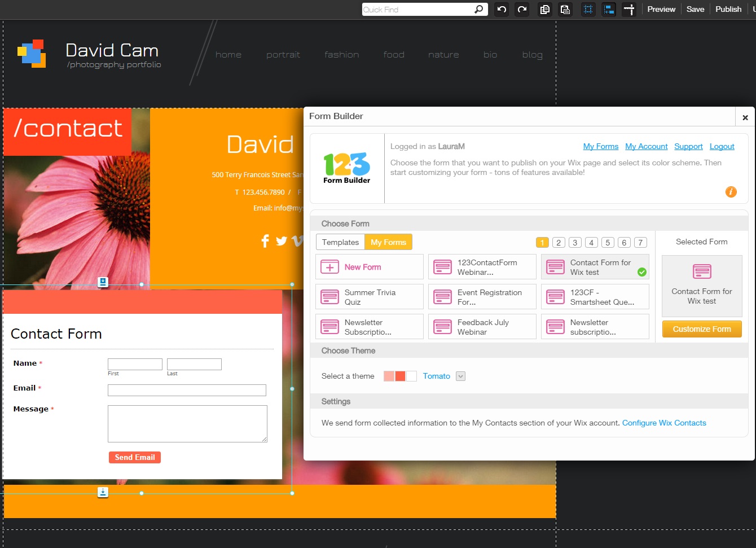Click the Undo arrow in the top toolbar
Image resolution: width=756 pixels, height=548 pixels.
(502, 9)
